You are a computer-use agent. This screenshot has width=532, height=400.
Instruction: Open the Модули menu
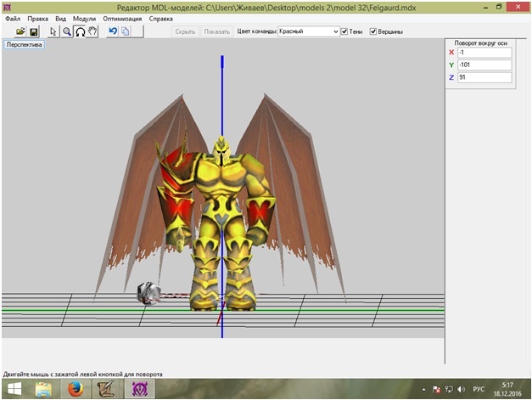pyautogui.click(x=84, y=18)
